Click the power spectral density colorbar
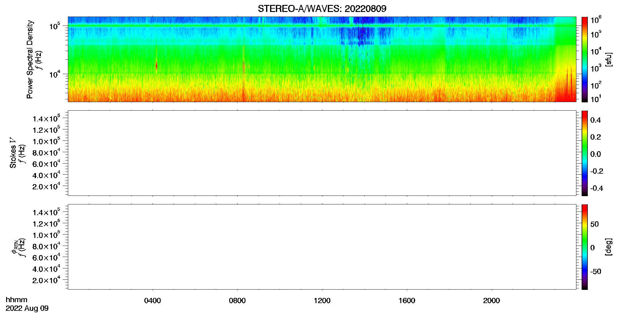 pyautogui.click(x=585, y=59)
